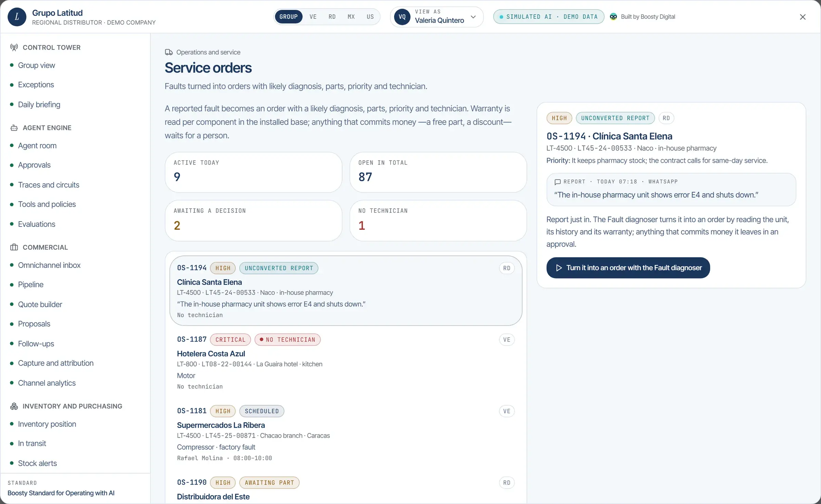Select the US region option
Image resolution: width=821 pixels, height=504 pixels.
[370, 17]
